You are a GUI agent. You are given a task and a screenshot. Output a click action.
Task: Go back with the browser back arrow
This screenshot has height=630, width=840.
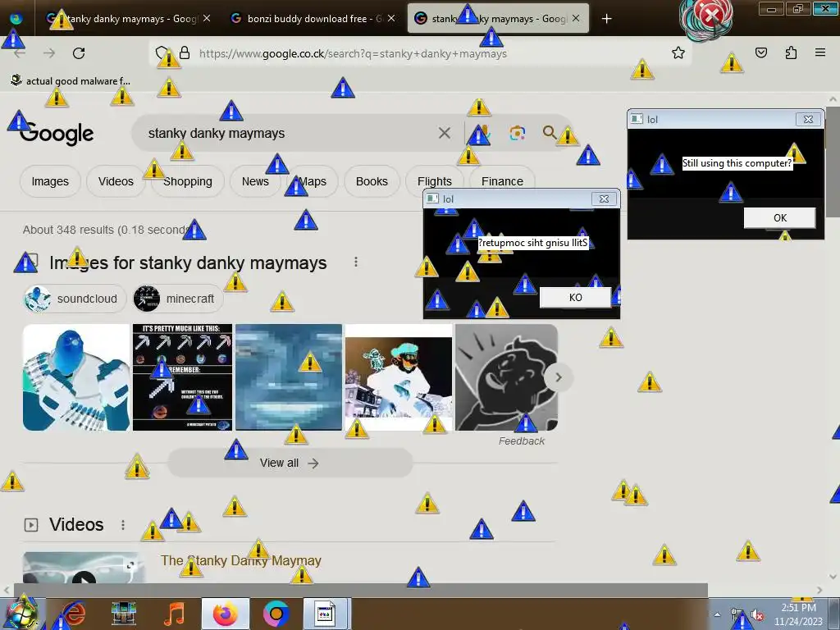pos(20,53)
